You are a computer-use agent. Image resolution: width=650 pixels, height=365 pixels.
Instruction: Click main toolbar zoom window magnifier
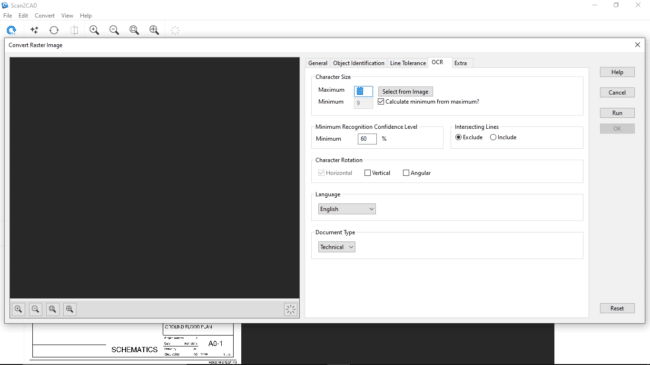pyautogui.click(x=134, y=30)
